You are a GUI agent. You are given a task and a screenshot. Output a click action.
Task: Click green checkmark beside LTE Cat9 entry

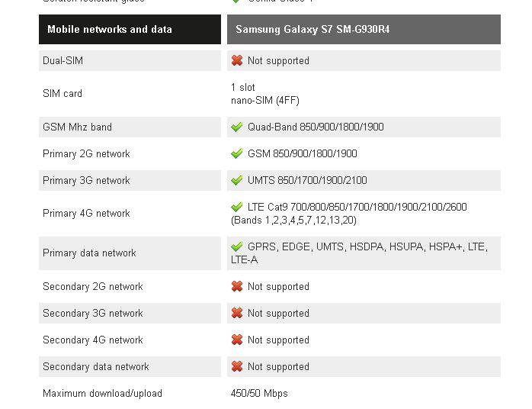tap(237, 207)
